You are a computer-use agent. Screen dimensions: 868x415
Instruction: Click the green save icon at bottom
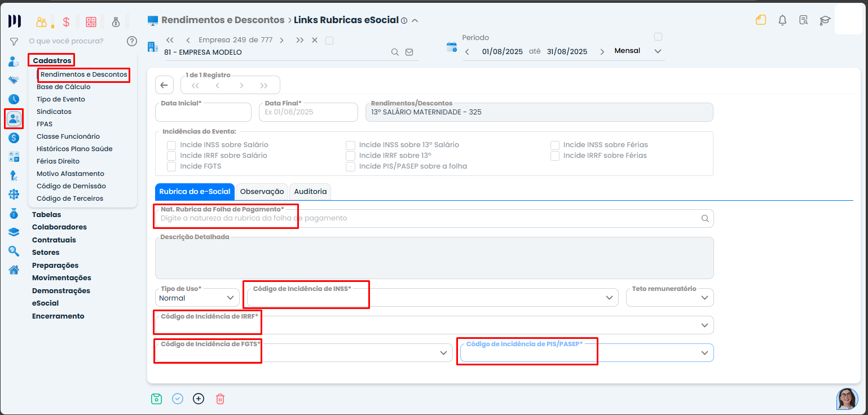tap(157, 399)
